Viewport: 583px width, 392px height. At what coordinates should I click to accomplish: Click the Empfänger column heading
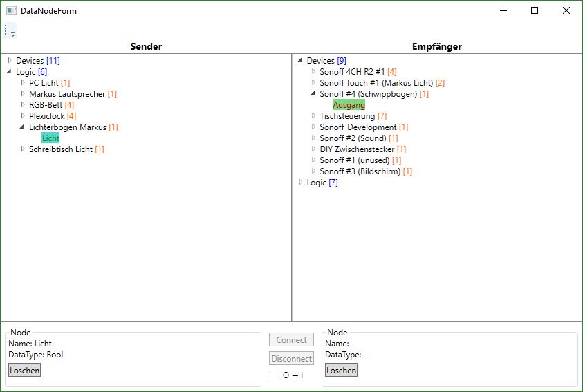click(x=437, y=46)
